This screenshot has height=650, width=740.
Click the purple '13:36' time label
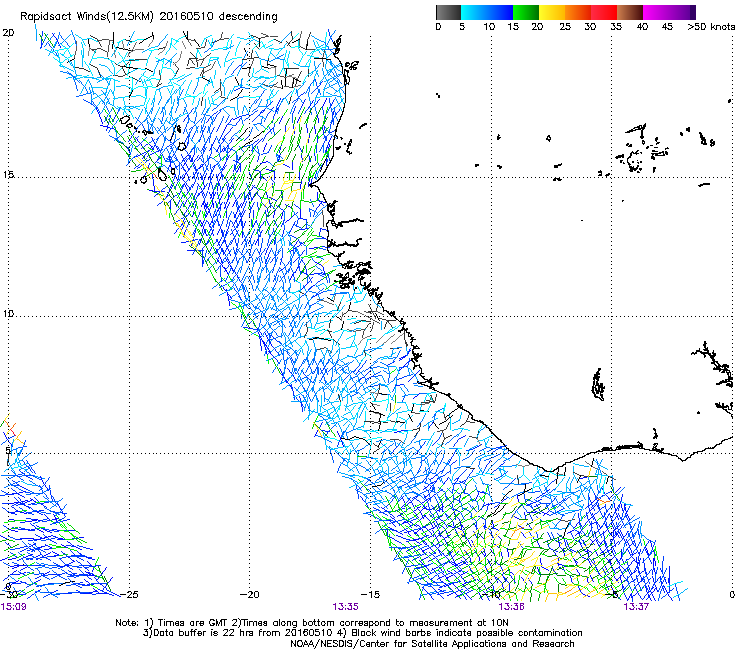point(512,606)
